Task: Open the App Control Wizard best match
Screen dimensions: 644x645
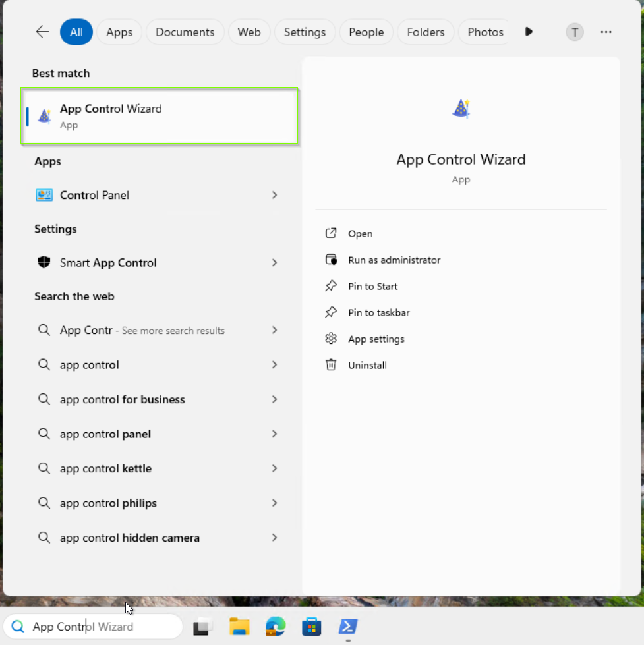Action: pyautogui.click(x=160, y=116)
